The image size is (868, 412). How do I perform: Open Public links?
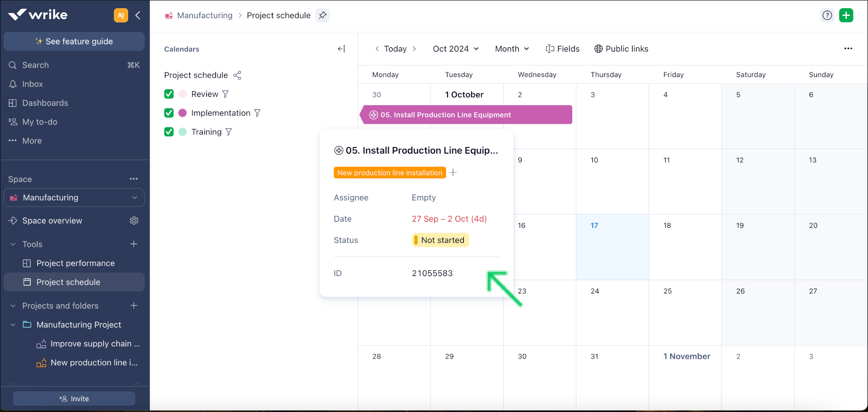[x=621, y=49]
